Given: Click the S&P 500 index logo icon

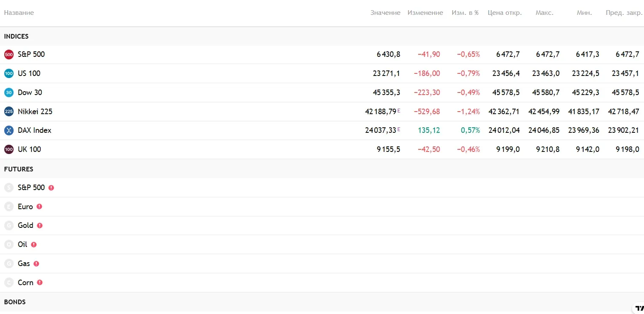Looking at the screenshot, I should [x=9, y=54].
